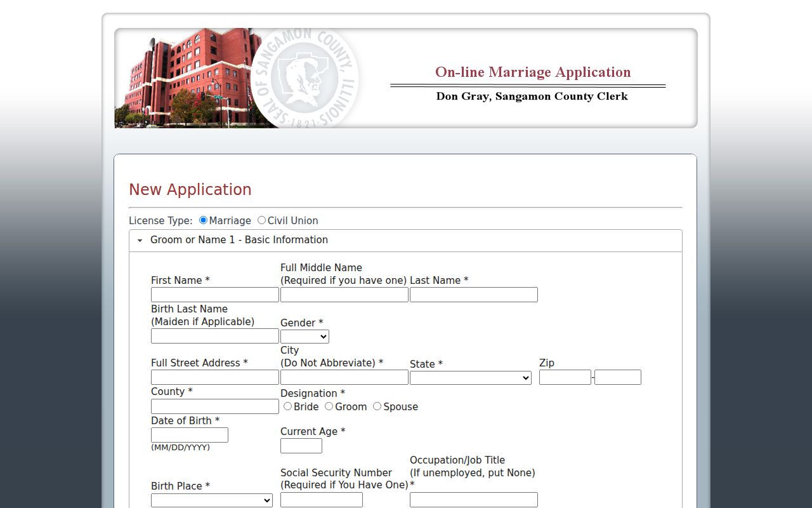Select the Civil Union radio button
The height and width of the screenshot is (508, 812).
[261, 220]
